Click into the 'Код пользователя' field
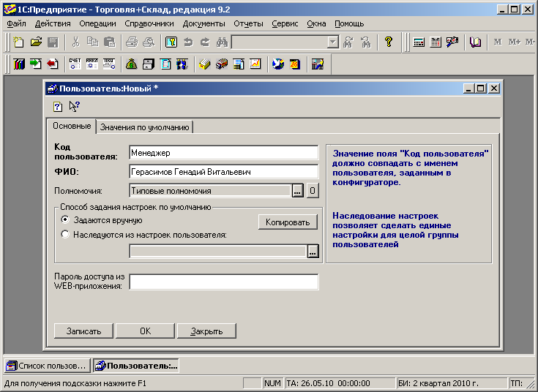 [x=224, y=153]
